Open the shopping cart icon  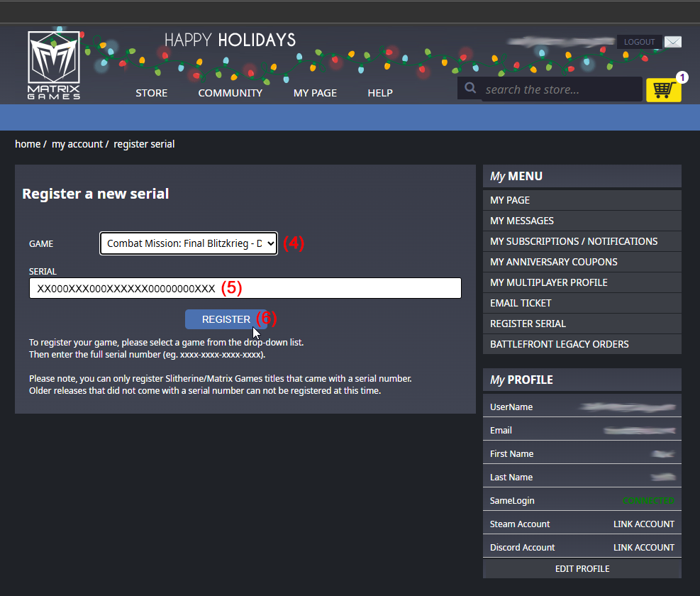coord(663,90)
